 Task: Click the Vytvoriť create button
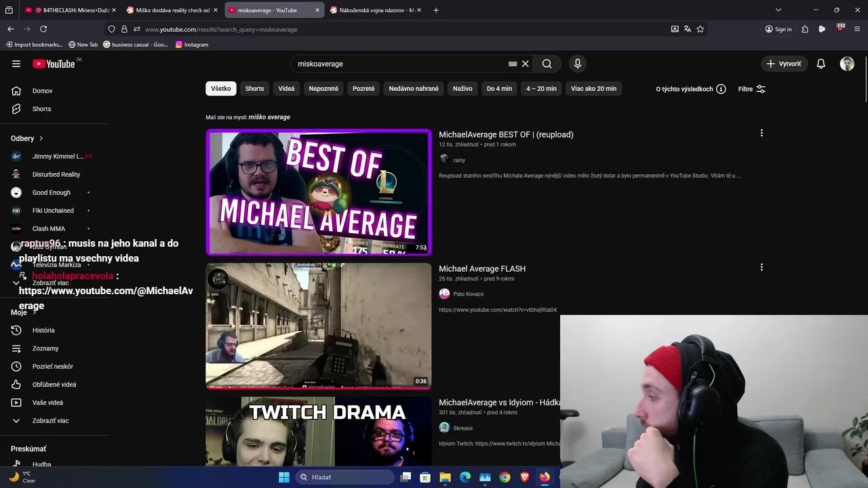click(x=784, y=64)
